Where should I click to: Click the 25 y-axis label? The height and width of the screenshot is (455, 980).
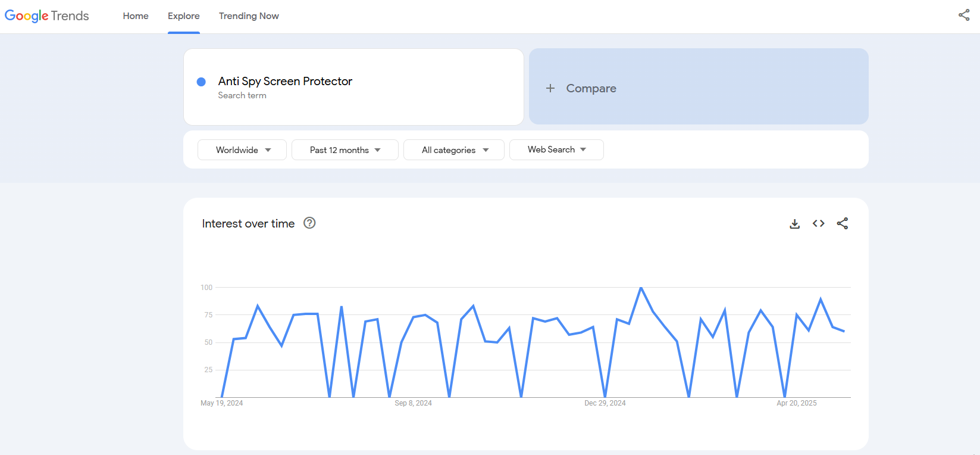coord(208,370)
